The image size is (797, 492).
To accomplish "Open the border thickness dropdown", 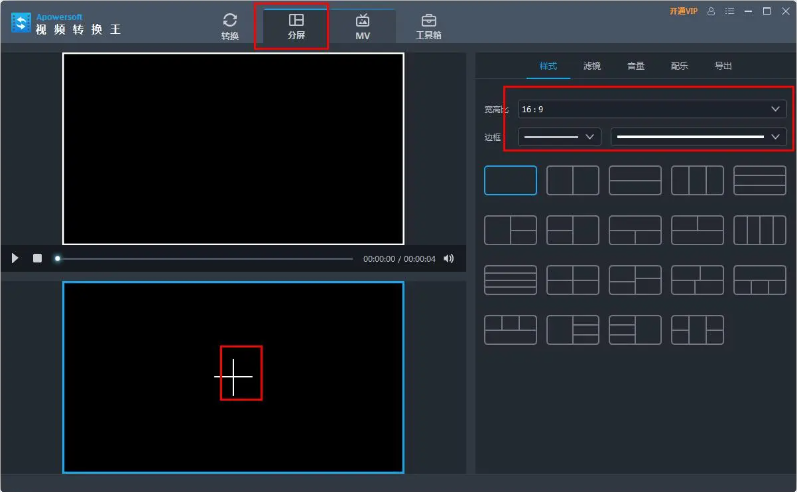I will click(559, 136).
